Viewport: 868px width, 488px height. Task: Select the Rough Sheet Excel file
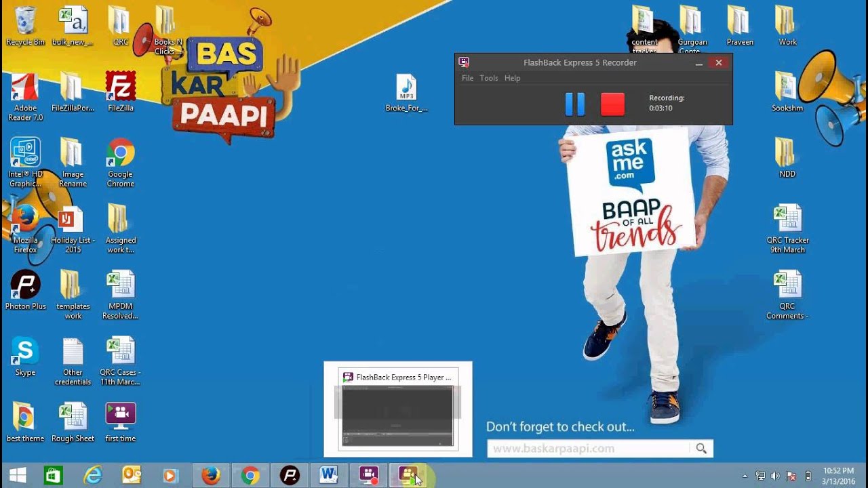[73, 422]
